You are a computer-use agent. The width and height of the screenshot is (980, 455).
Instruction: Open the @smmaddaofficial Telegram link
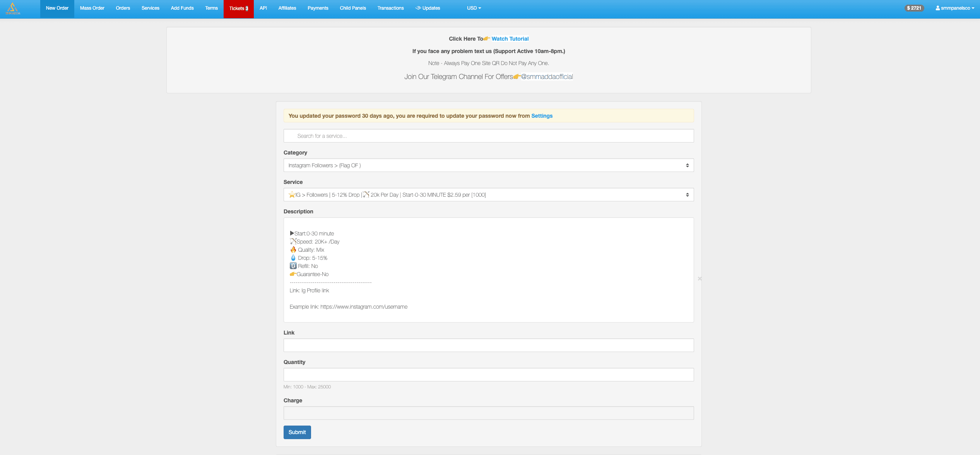point(547,77)
